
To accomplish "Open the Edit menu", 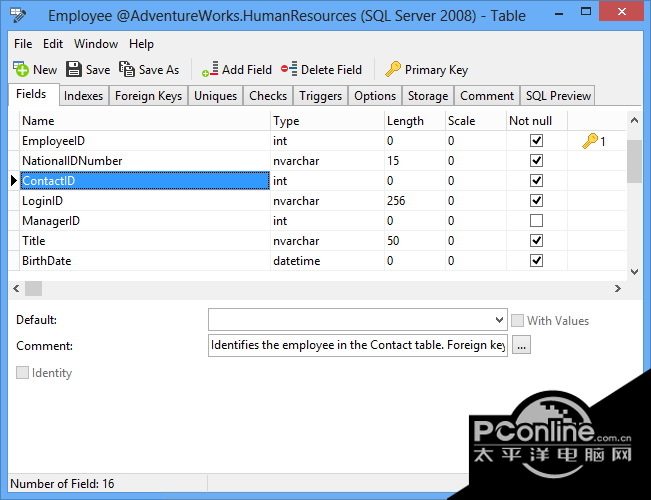I will point(53,44).
